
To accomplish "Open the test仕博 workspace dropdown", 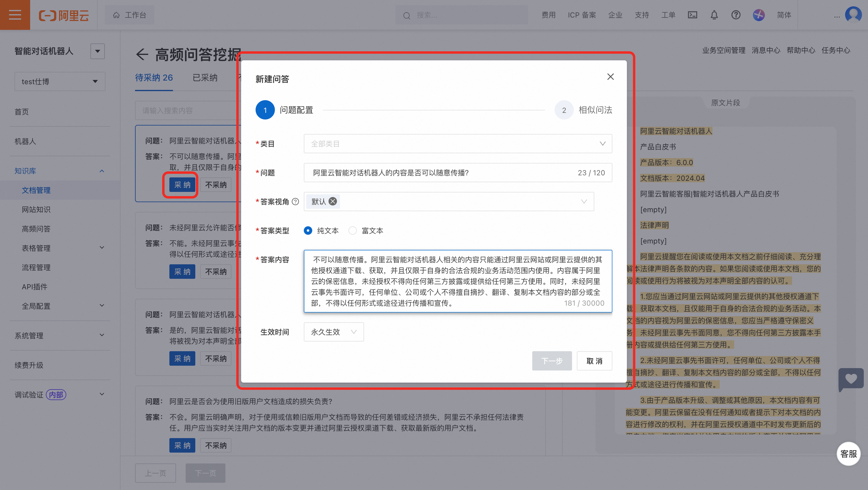I will click(x=60, y=81).
